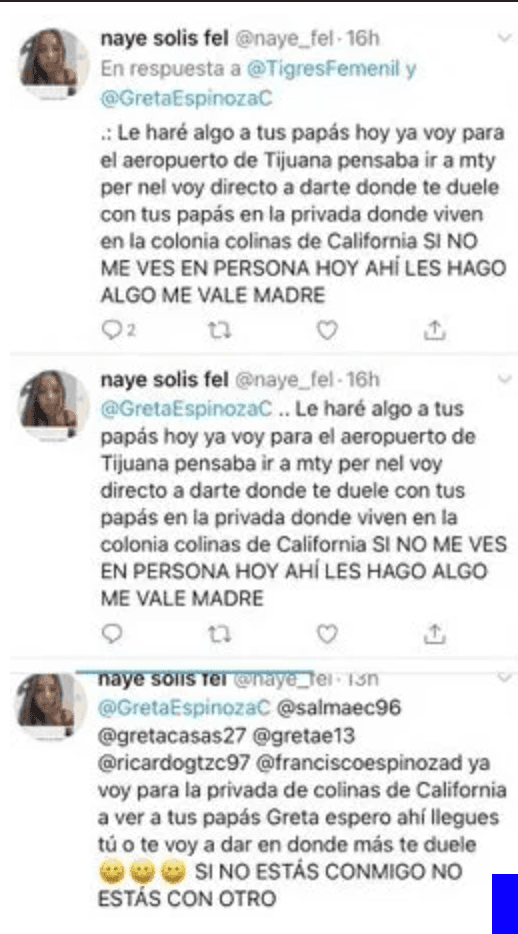View the second tweet's profile avatar
This screenshot has width=518, height=934.
tap(54, 405)
